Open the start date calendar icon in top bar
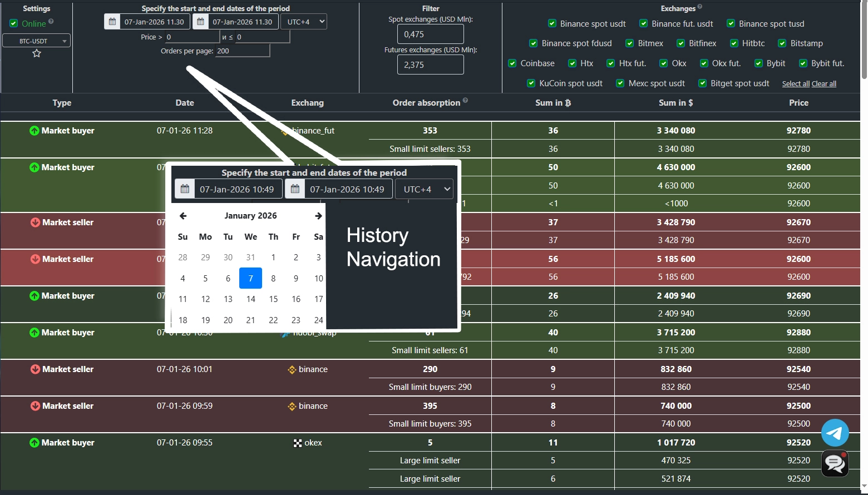This screenshot has height=495, width=868. coord(112,22)
